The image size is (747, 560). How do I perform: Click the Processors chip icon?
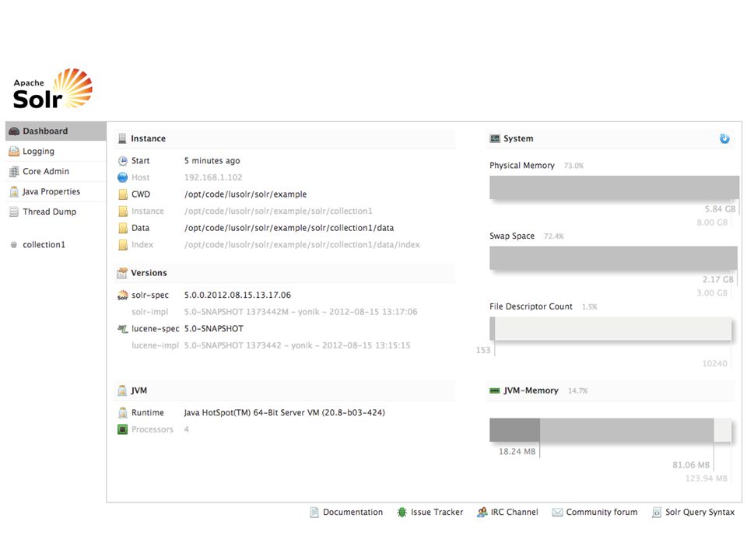(122, 429)
